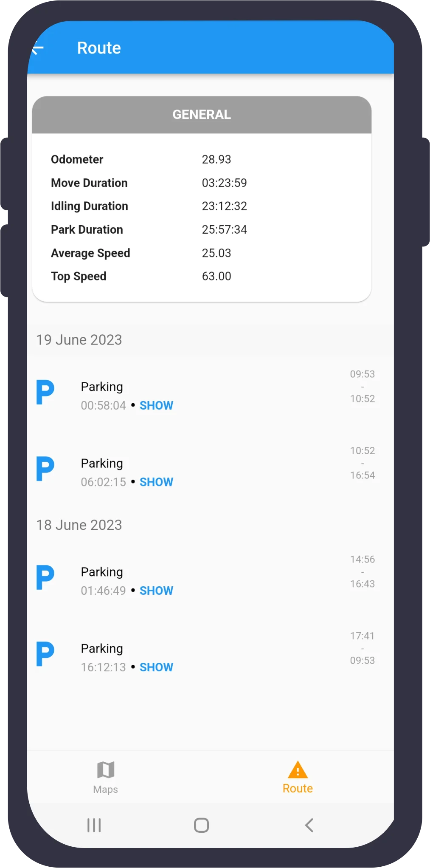This screenshot has width=430, height=868.
Task: Click the parking icon for 14:56 entry
Action: click(45, 577)
